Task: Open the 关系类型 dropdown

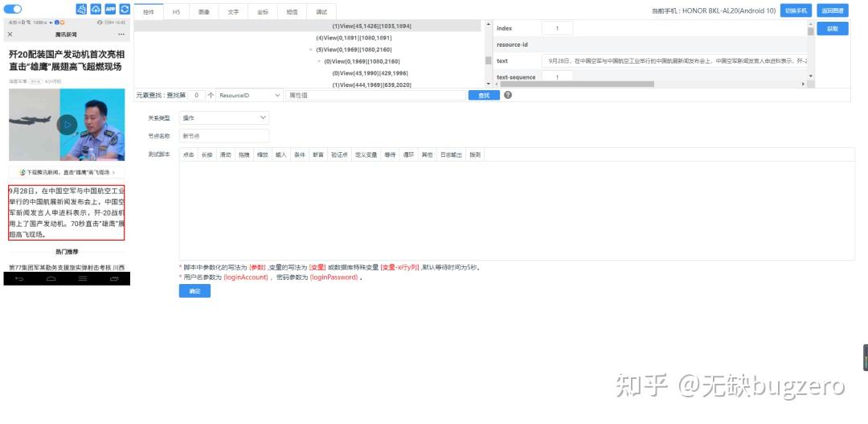Action: tap(224, 117)
